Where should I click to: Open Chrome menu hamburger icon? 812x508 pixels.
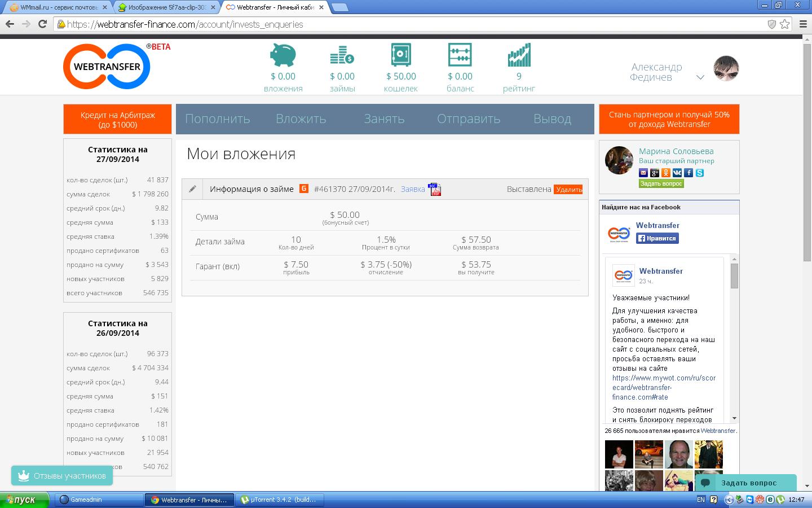[x=803, y=24]
